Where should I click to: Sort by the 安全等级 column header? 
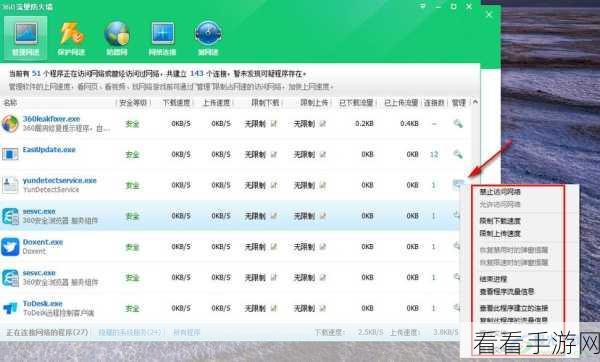tap(133, 103)
